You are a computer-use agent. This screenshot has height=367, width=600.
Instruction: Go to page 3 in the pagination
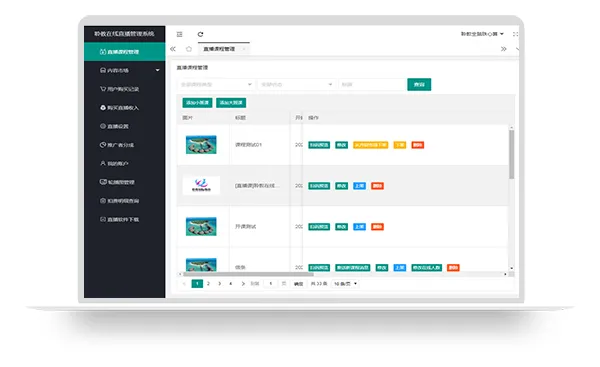220,284
